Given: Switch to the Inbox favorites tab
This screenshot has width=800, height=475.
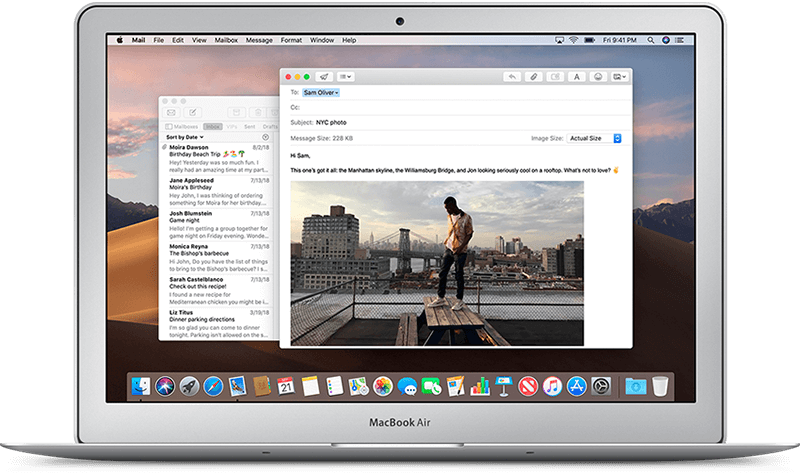Looking at the screenshot, I should 212,126.
